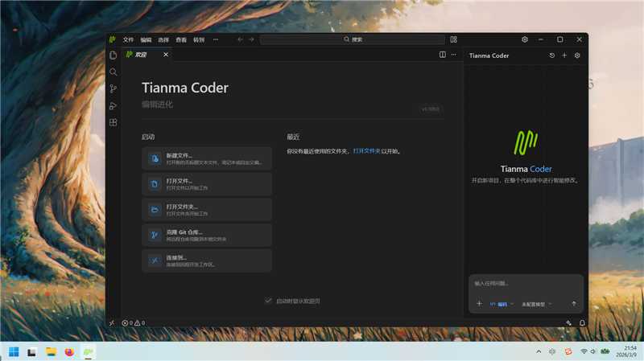Open Tianma Coder panel settings gear
Screen dimensions: 644x361
(x=577, y=55)
